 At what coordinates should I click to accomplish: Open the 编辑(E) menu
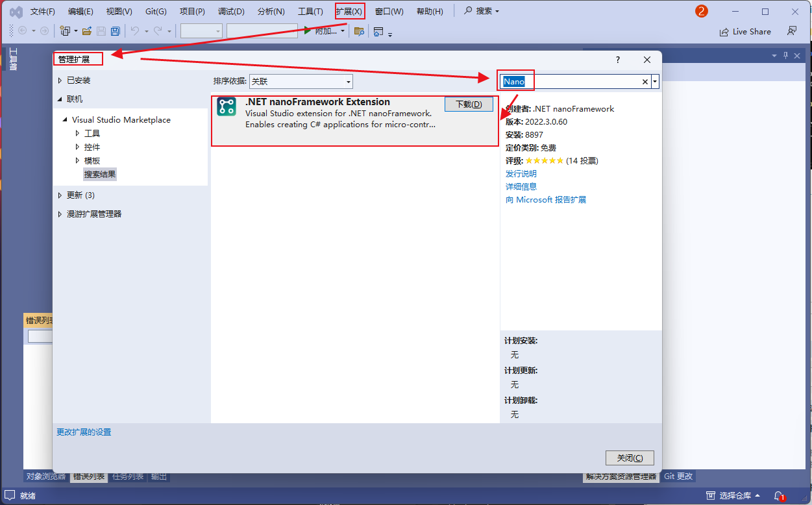80,12
